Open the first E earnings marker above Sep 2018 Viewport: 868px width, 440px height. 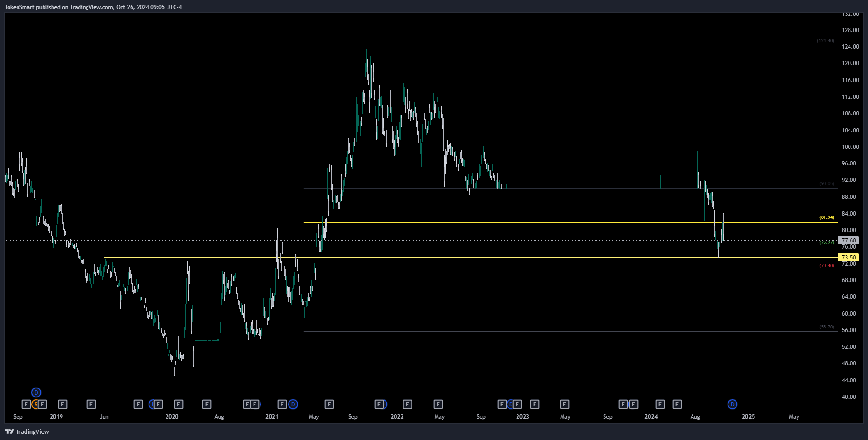pyautogui.click(x=26, y=405)
